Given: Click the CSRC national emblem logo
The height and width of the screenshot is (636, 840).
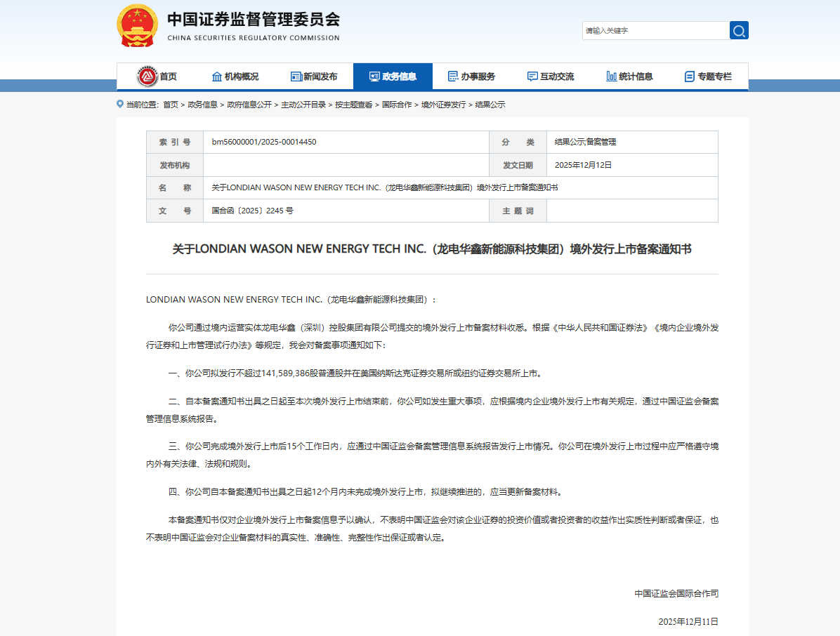Looking at the screenshot, I should 138,26.
